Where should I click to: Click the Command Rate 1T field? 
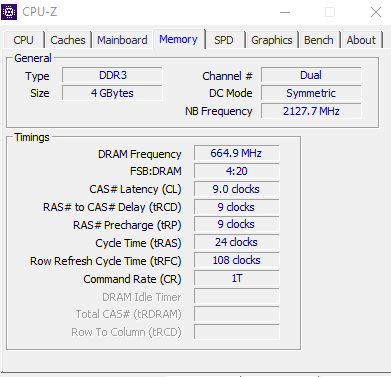[237, 278]
